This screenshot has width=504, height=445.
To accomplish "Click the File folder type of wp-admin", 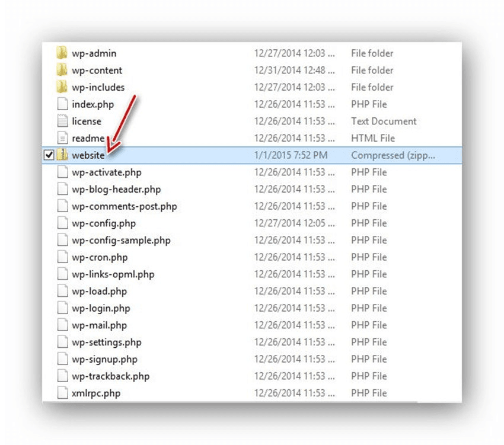I will [x=372, y=53].
